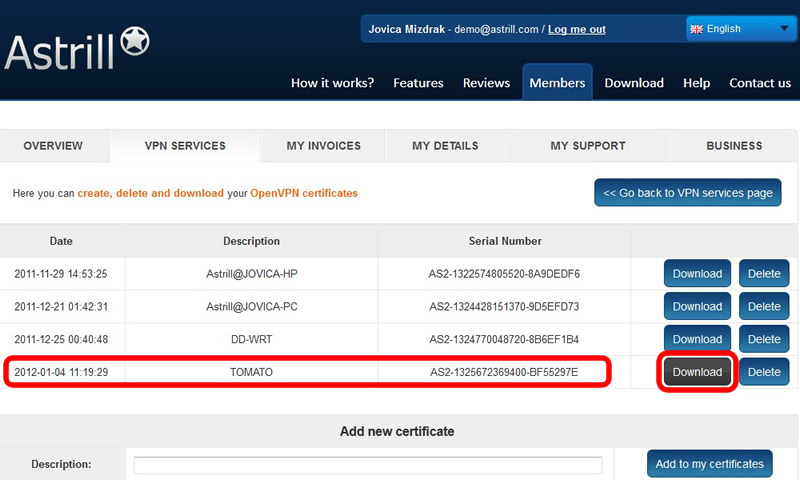
Task: Click description Astrill@JOVICA-PC
Action: (x=252, y=307)
